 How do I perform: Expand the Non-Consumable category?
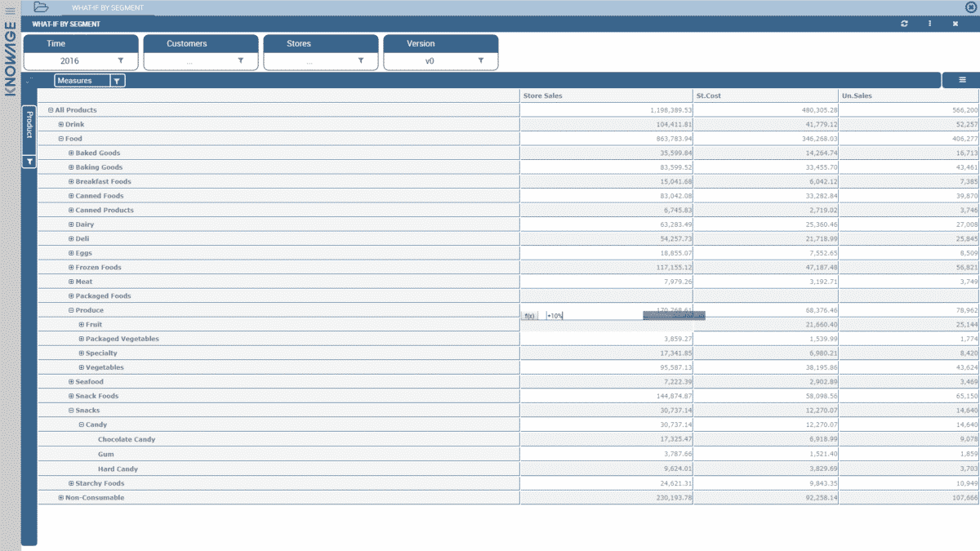pos(61,498)
